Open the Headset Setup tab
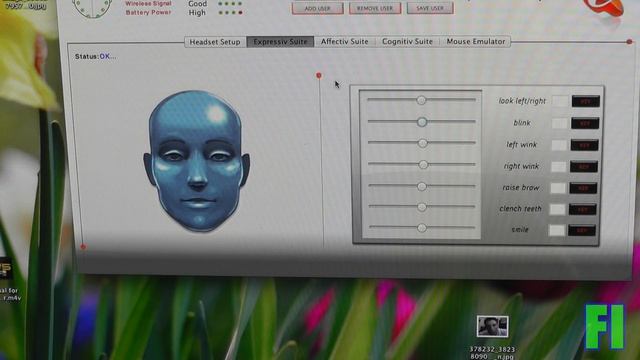 [x=215, y=42]
